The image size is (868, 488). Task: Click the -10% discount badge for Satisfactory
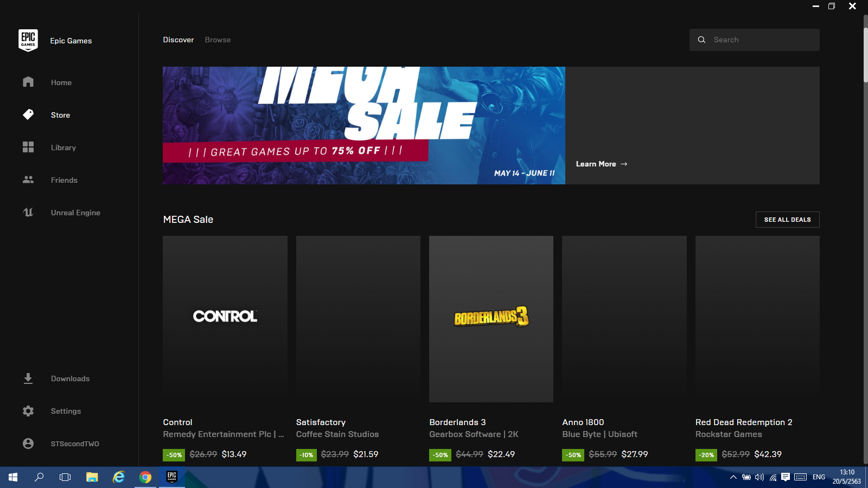pyautogui.click(x=307, y=455)
